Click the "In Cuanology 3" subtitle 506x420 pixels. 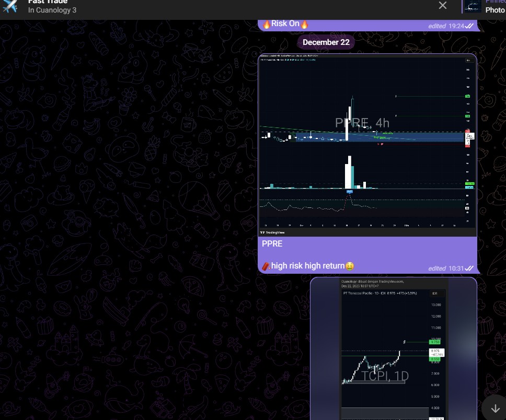coord(52,10)
